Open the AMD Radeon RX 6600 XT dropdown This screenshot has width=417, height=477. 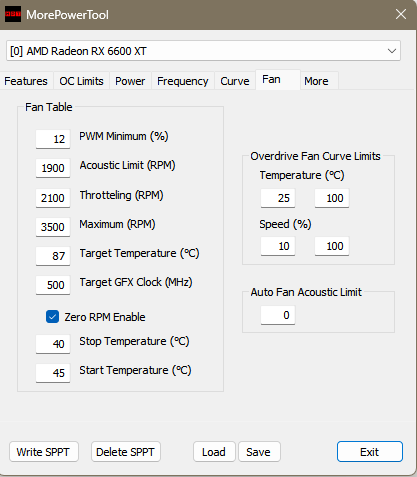(x=203, y=51)
